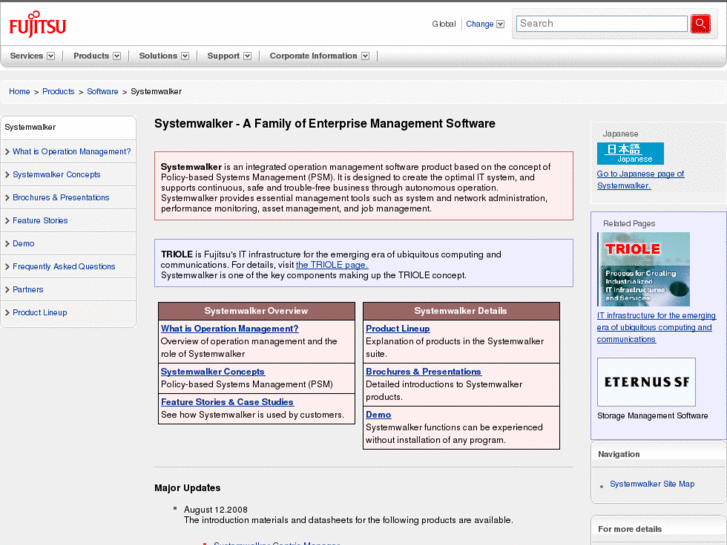The image size is (727, 545).
Task: Open sidebar Demo link
Action: pos(23,244)
